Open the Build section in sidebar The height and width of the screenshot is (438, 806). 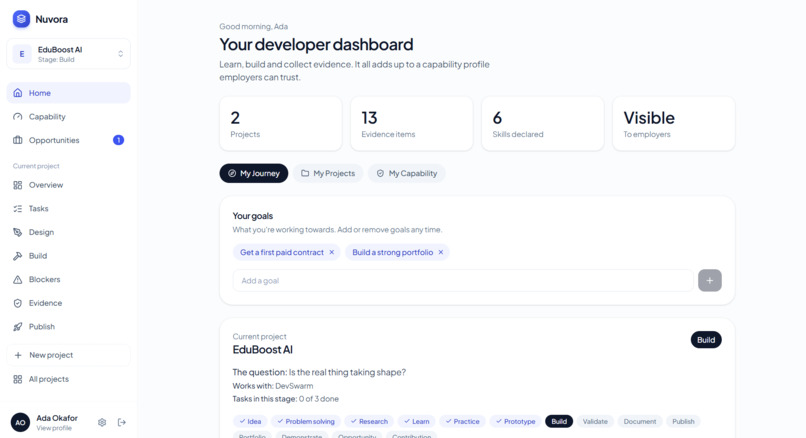68,256
